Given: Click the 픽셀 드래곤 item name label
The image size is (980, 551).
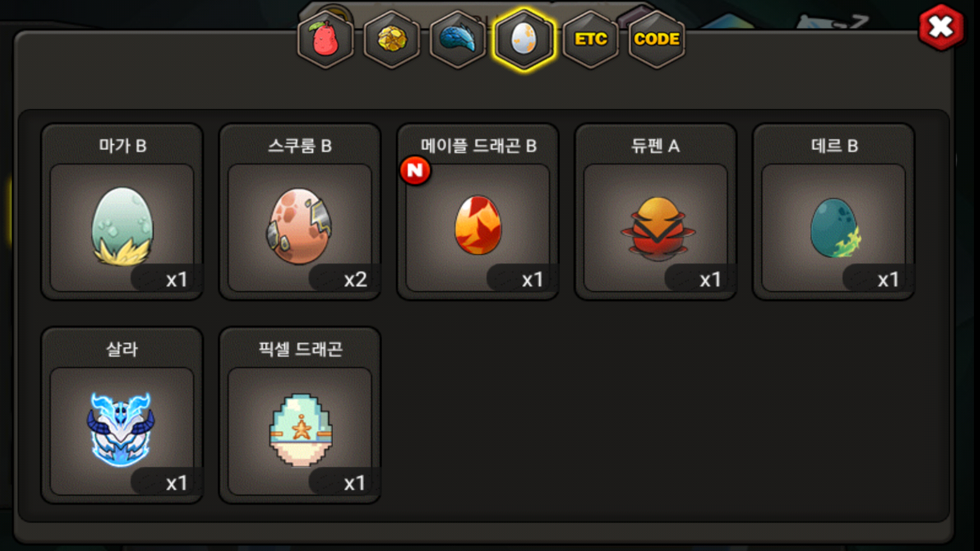Looking at the screenshot, I should (300, 349).
